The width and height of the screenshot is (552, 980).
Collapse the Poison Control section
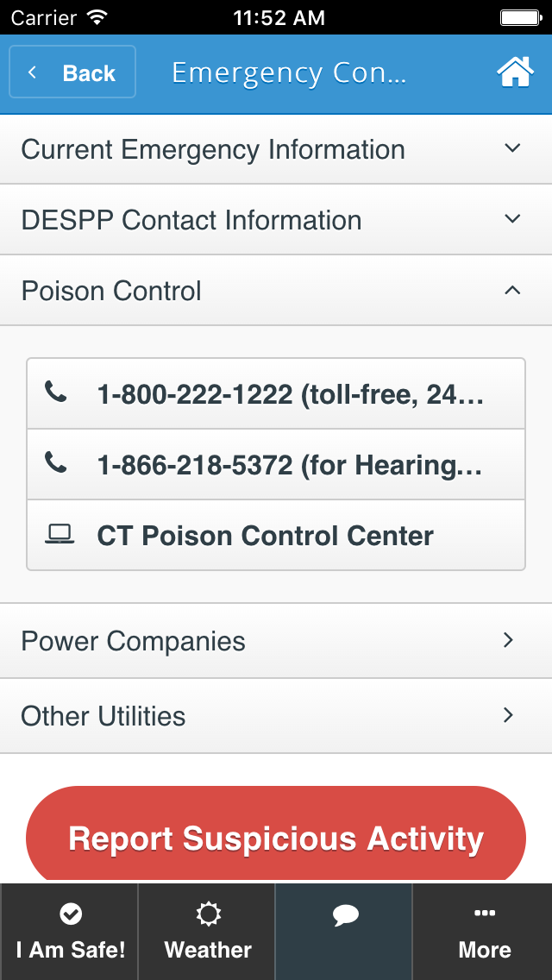(x=276, y=290)
